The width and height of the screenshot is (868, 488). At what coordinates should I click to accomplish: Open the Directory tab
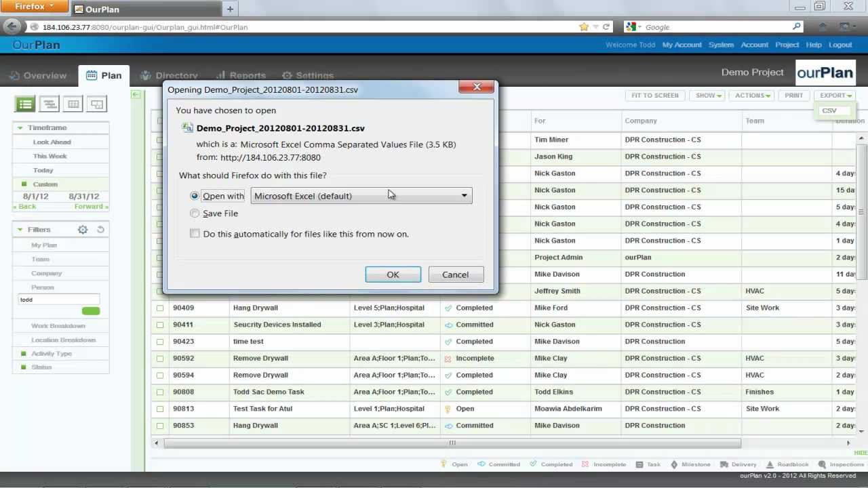pos(169,75)
